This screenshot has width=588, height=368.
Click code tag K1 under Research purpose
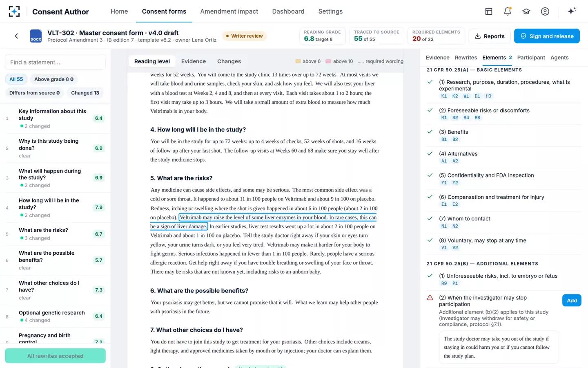coord(444,96)
